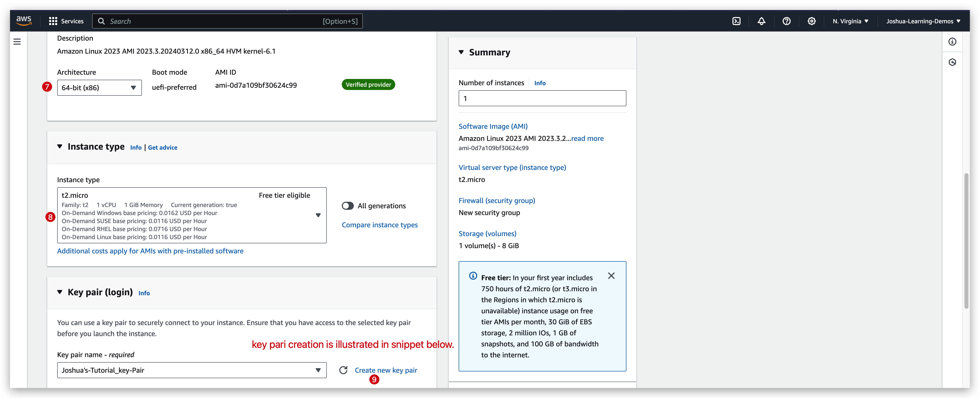The height and width of the screenshot is (398, 980).
Task: Click the hexagonal Amazon Q icon
Action: pyautogui.click(x=953, y=62)
